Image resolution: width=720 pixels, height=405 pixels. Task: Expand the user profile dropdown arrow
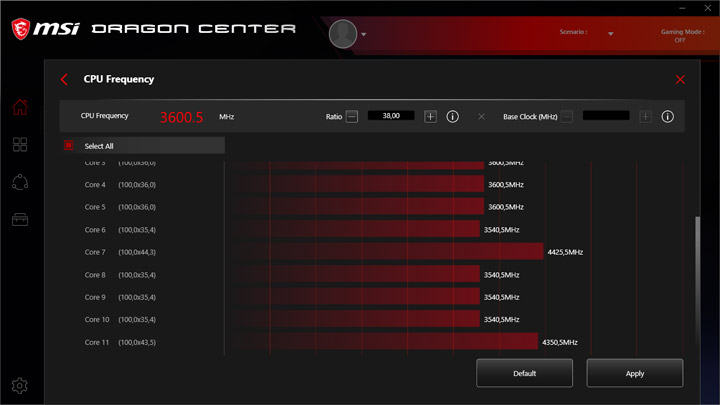point(364,34)
